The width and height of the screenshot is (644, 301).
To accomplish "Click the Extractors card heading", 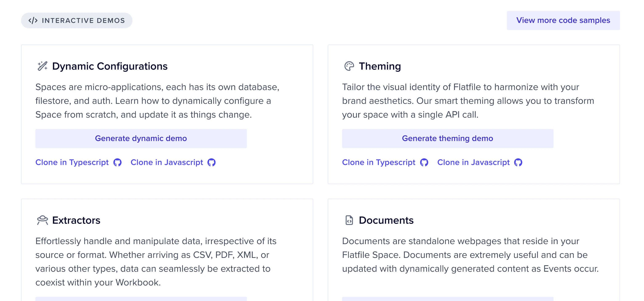I will coord(76,220).
